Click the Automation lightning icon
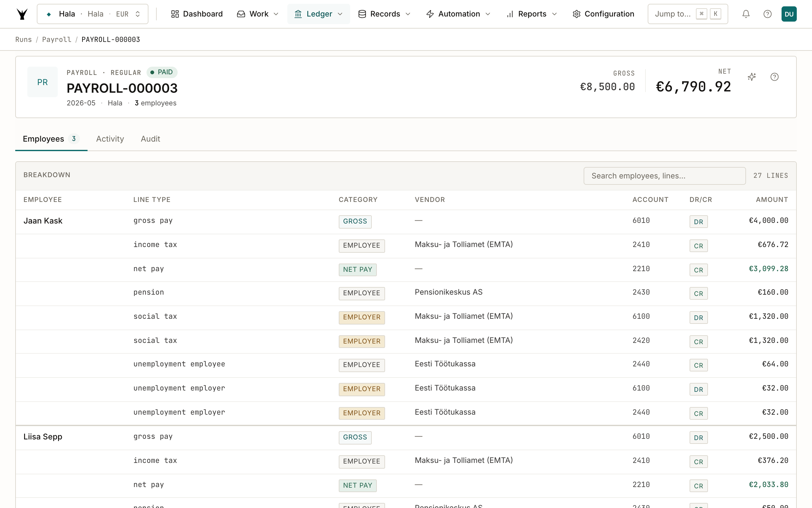 click(x=430, y=14)
